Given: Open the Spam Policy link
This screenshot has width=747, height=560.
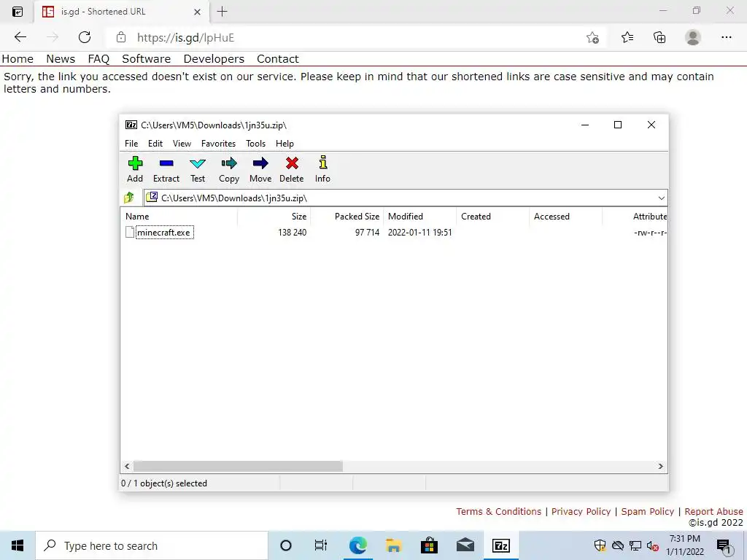Looking at the screenshot, I should click(648, 511).
